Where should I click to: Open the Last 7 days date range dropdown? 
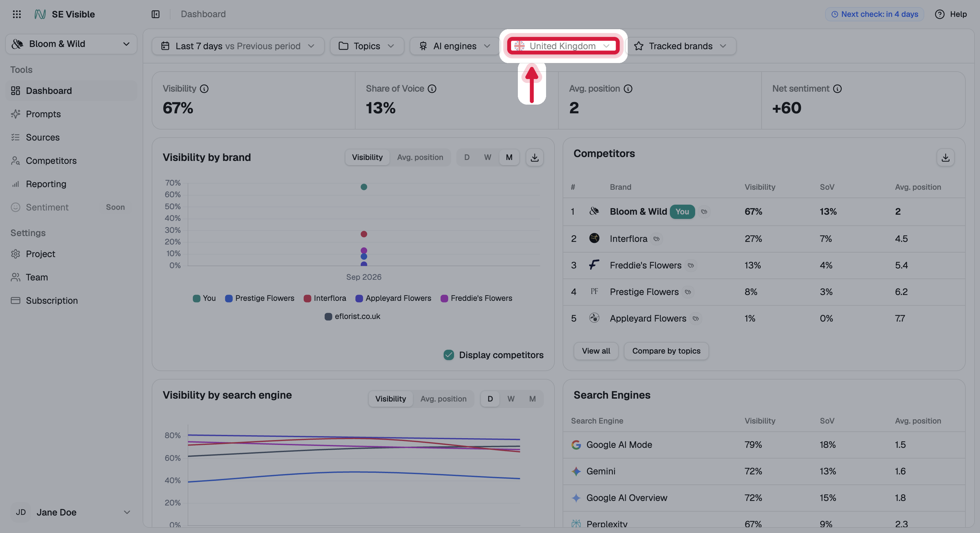(238, 46)
